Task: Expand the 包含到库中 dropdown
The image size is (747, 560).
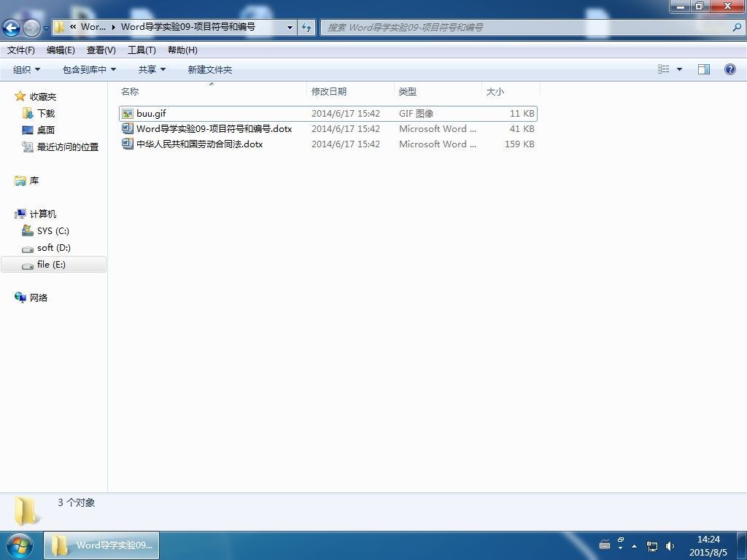Action: coord(89,69)
